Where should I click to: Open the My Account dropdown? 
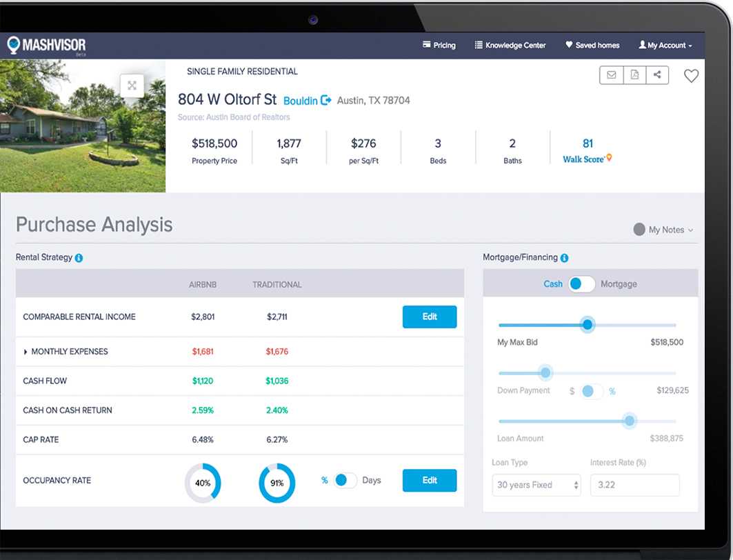click(665, 46)
